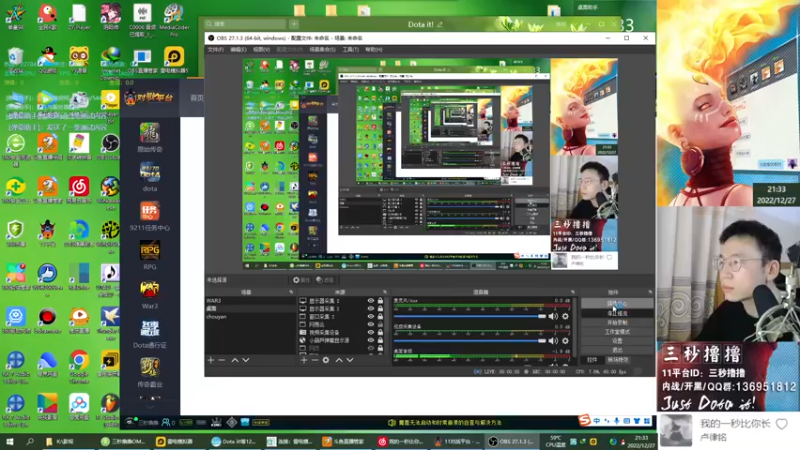Open 文件(F) menu in OBS
The image size is (800, 450).
pos(215,49)
